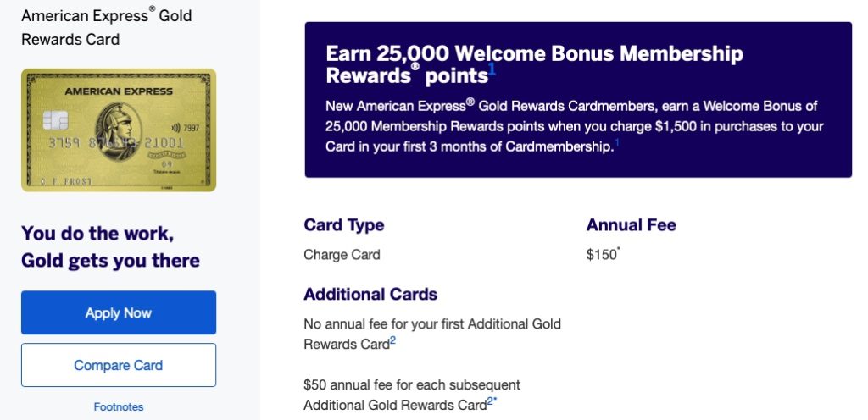Click footnote 1 ending the bonus paragraph

[x=617, y=144]
